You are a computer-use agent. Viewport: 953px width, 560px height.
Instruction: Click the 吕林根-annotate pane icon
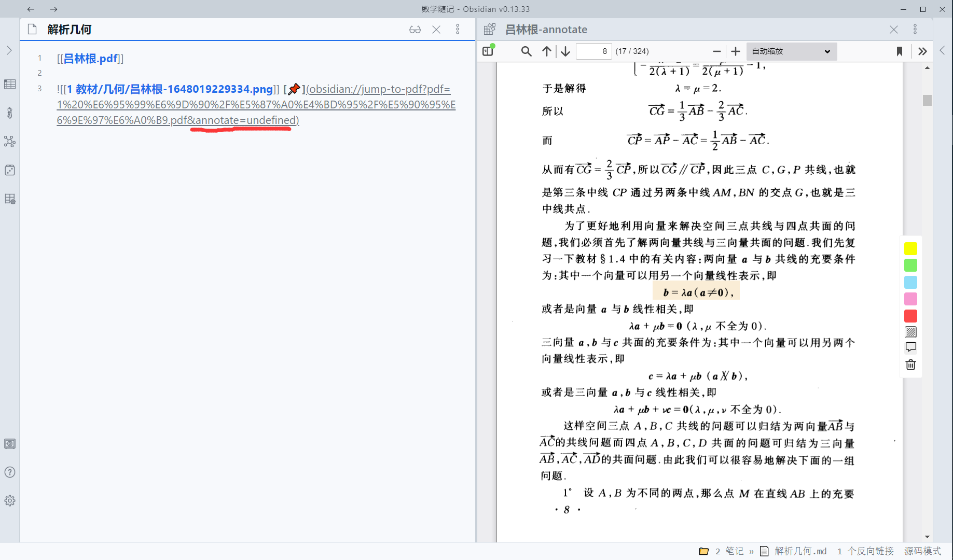490,30
